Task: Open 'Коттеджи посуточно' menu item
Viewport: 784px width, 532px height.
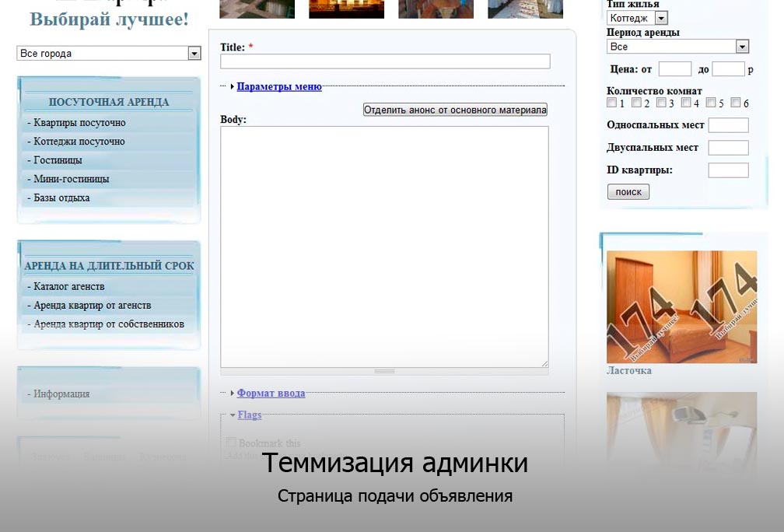Action: [x=79, y=142]
